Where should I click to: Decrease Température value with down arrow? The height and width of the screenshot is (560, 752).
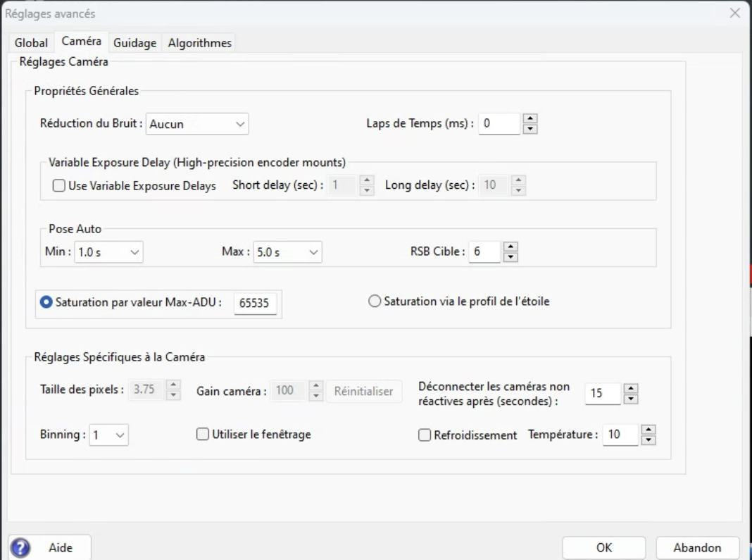coord(649,440)
